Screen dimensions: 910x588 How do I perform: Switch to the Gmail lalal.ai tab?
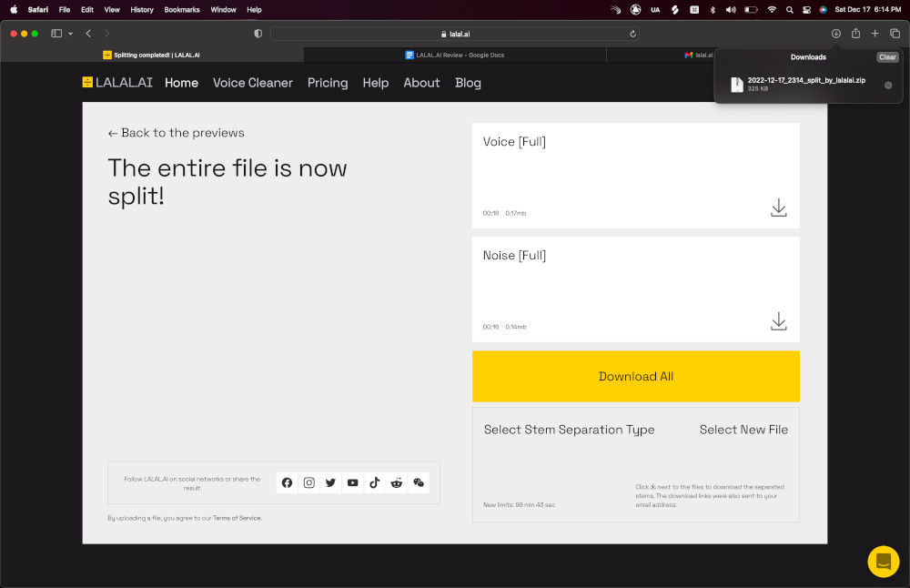click(661, 56)
